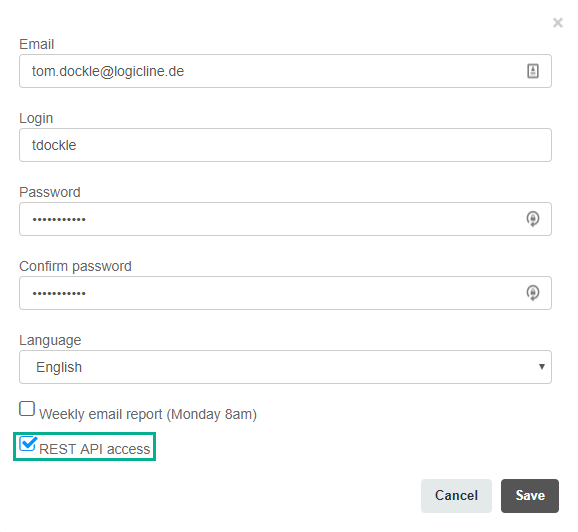Viewport: 578px width, 532px height.
Task: Click inside the Password input box
Action: pyautogui.click(x=285, y=219)
